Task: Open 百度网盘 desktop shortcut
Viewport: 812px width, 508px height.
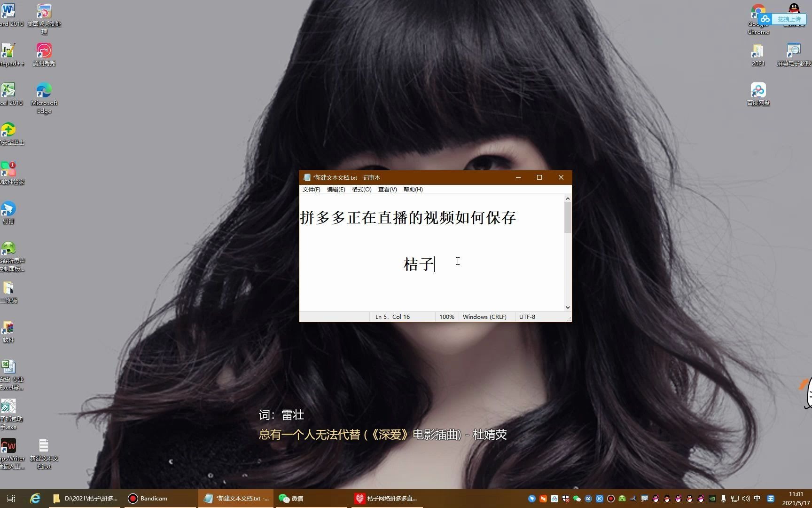Action: pos(758,94)
